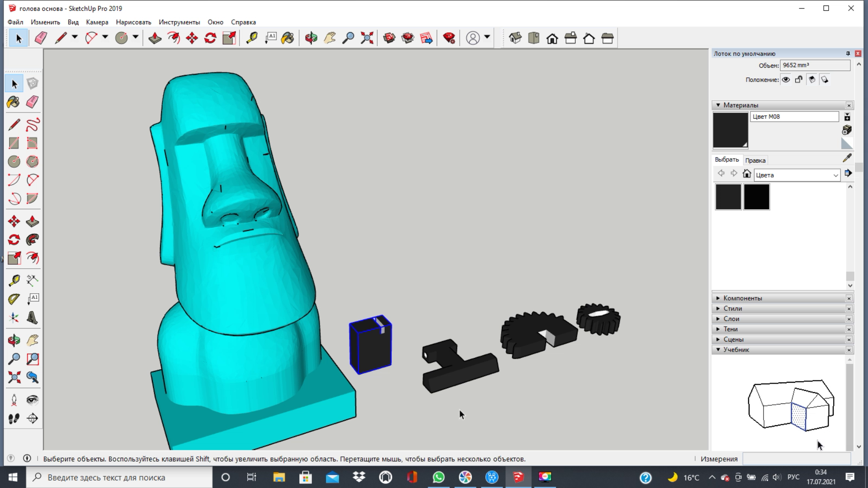868x488 pixels.
Task: Open the Line tool dropdown arrow
Action: [75, 37]
